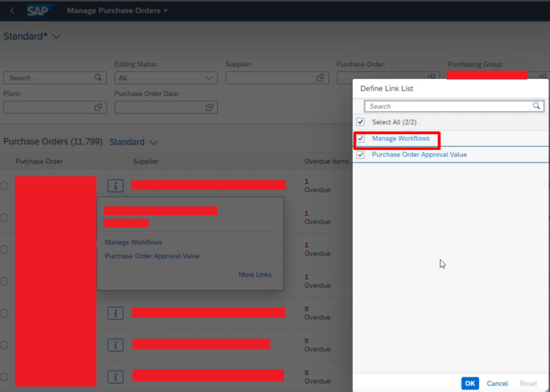550x392 pixels.
Task: Click the magnifier icon in filter bar Search
Action: pyautogui.click(x=98, y=78)
